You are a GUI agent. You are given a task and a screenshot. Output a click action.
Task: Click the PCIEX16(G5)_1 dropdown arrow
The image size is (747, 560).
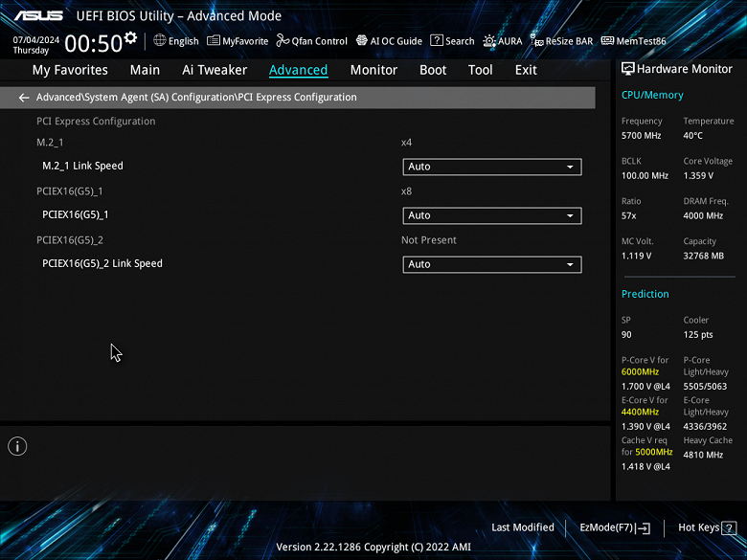tap(570, 215)
